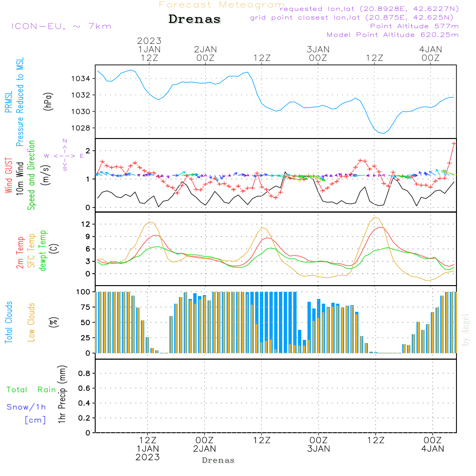Select the Model Point Altitude 620.25m text
Viewport: 476px width, 476px height.
click(x=393, y=35)
